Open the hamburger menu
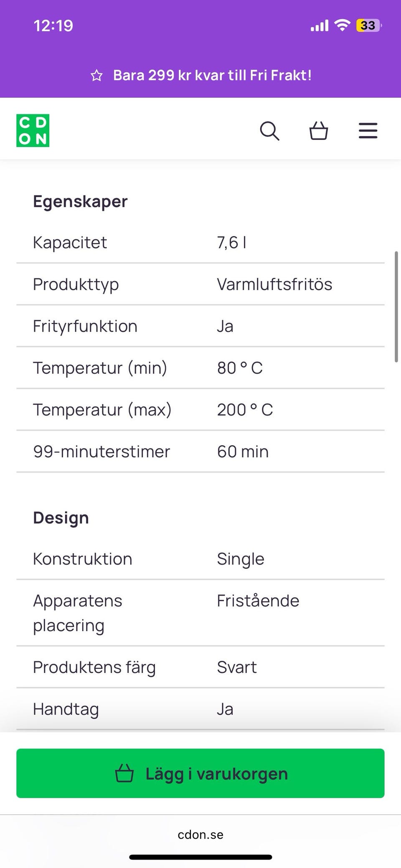Image resolution: width=401 pixels, height=868 pixels. (x=368, y=131)
